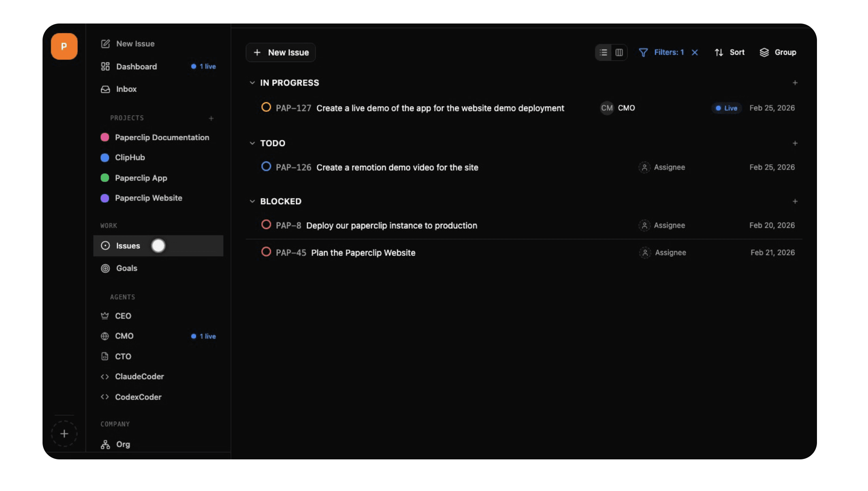
Task: Open the Paperclip Documentation project
Action: pyautogui.click(x=162, y=137)
